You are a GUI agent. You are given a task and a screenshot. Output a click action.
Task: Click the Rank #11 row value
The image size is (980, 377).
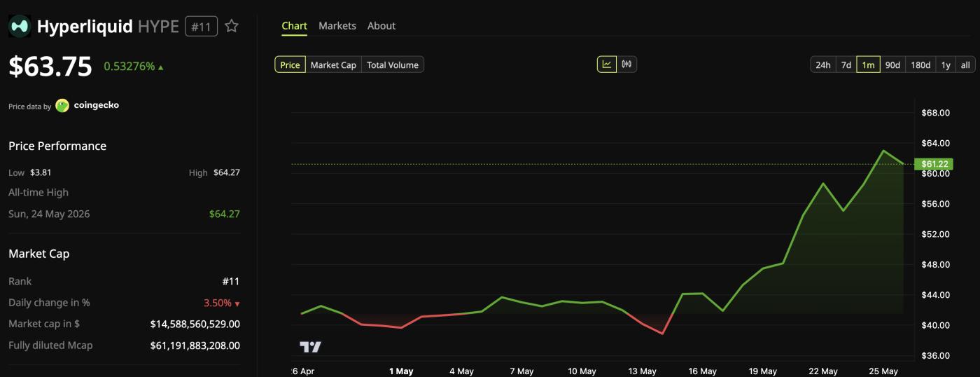[231, 281]
